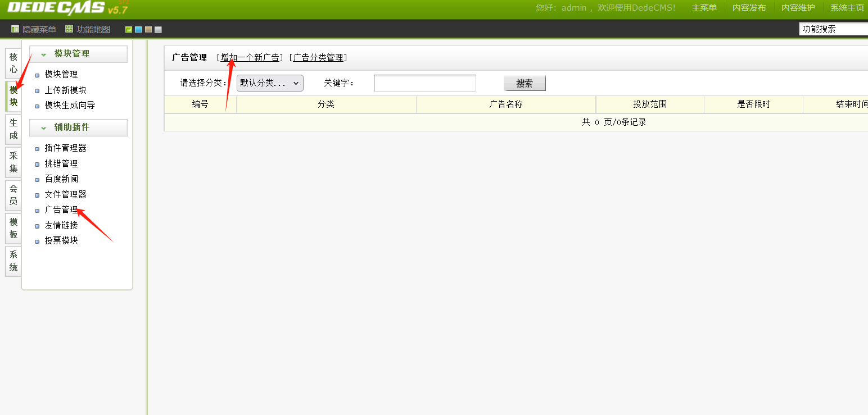Select the blue theme color swatch
Viewport: 868px width, 415px height.
(x=138, y=29)
